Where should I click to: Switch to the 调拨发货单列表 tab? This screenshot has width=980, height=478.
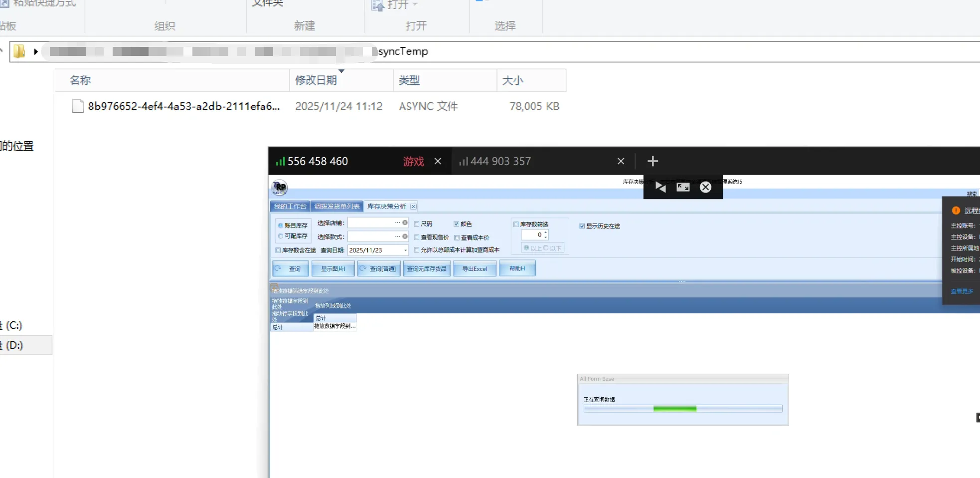(336, 207)
